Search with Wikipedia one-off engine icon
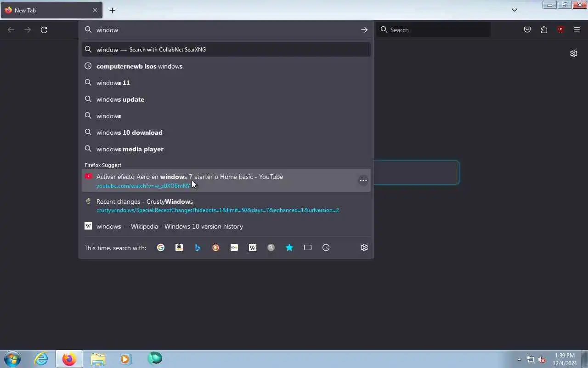The width and height of the screenshot is (588, 368). 253,247
